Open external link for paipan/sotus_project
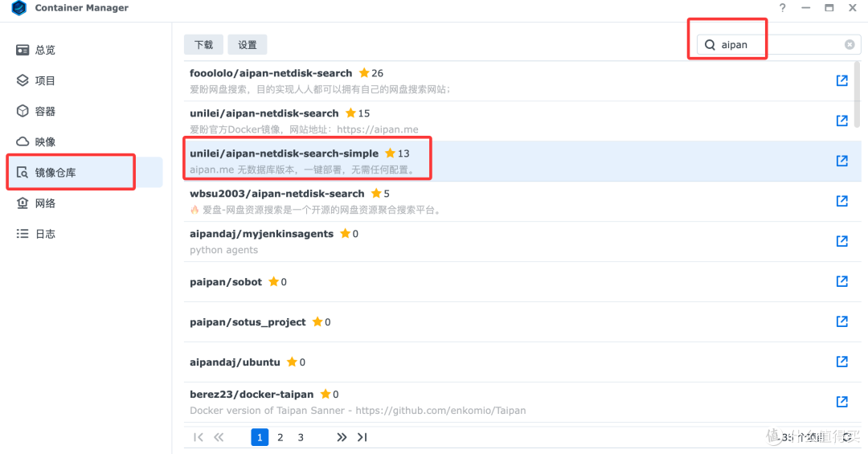 842,321
